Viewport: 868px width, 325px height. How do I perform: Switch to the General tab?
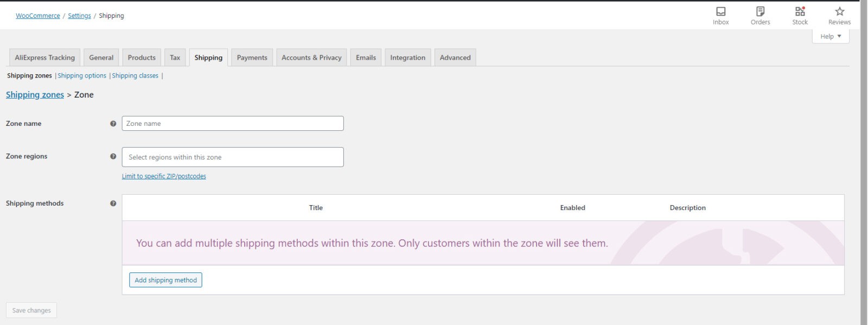tap(101, 58)
